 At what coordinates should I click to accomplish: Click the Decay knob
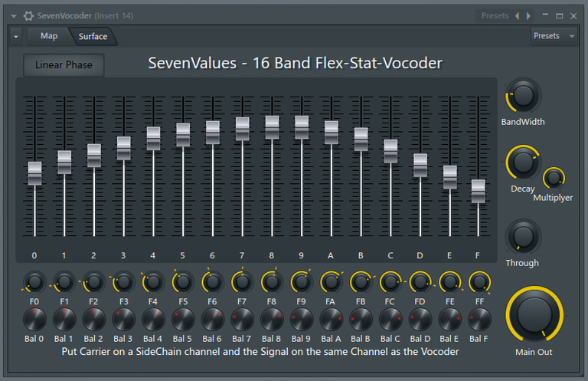[523, 163]
